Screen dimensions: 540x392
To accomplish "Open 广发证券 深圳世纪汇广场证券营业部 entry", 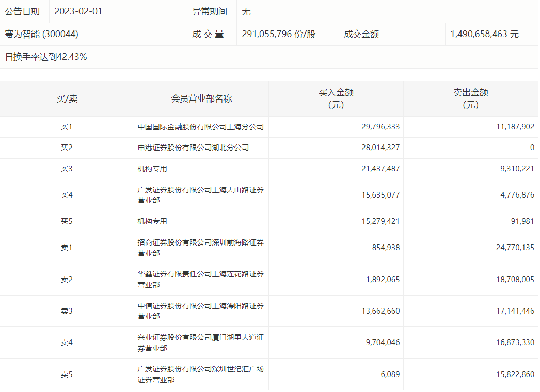I will point(201,374).
